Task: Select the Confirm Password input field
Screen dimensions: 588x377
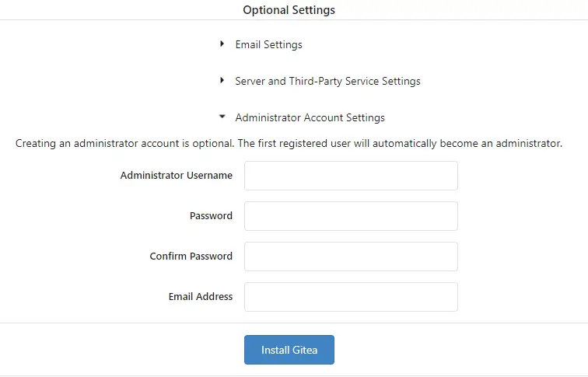Action: pos(351,257)
